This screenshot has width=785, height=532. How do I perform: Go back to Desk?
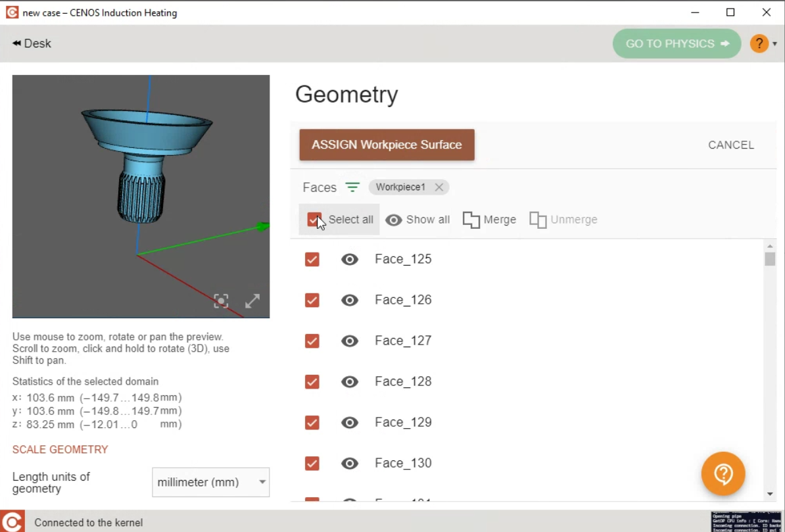[32, 43]
